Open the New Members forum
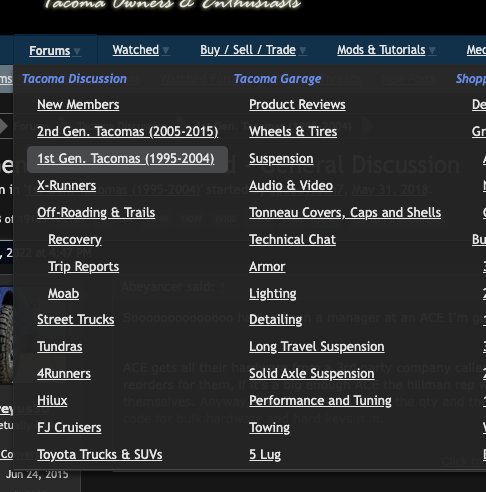 point(78,105)
